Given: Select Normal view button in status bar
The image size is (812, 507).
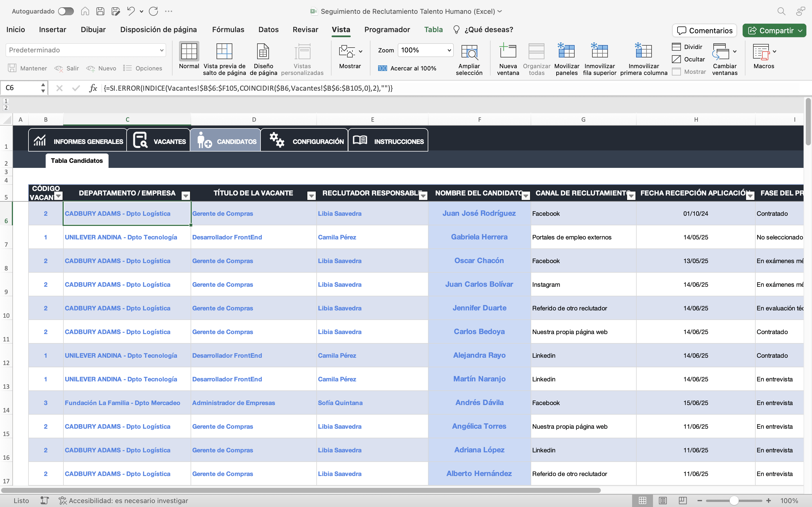Looking at the screenshot, I should tap(643, 501).
